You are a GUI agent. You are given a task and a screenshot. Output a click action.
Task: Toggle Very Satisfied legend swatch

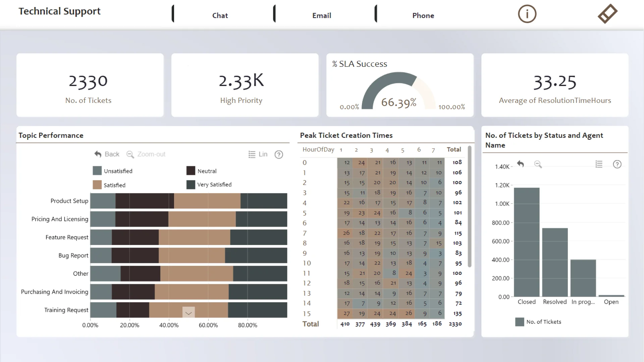tap(191, 185)
